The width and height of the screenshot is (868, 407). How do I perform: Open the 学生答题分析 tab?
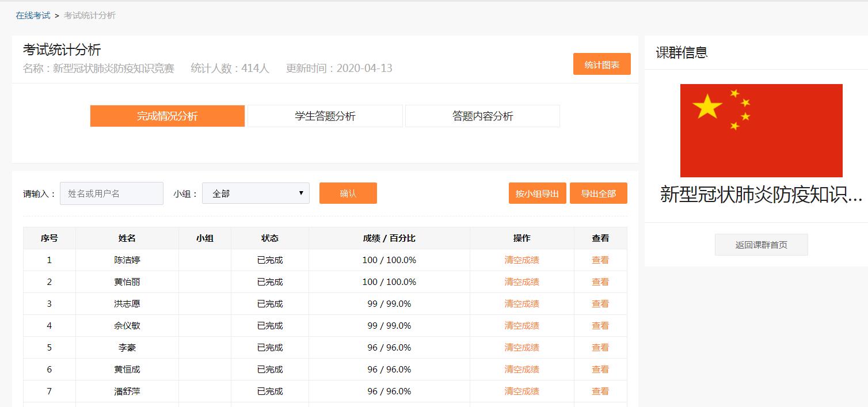325,116
